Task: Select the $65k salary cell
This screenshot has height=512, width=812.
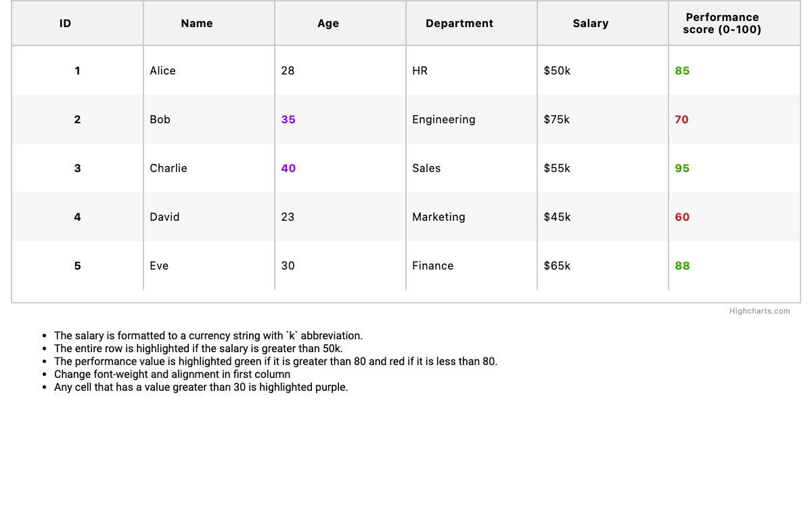Action: (558, 266)
